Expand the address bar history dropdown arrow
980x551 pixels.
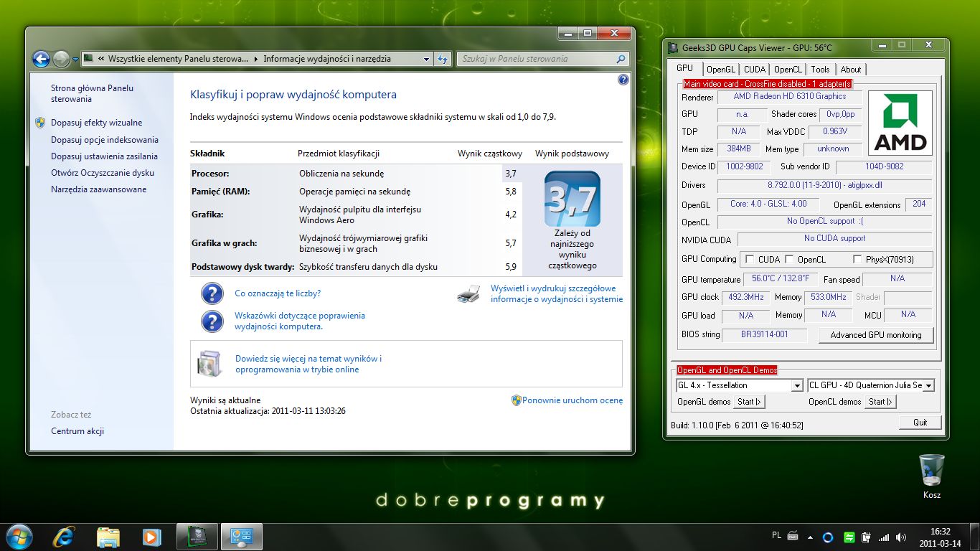tap(426, 60)
